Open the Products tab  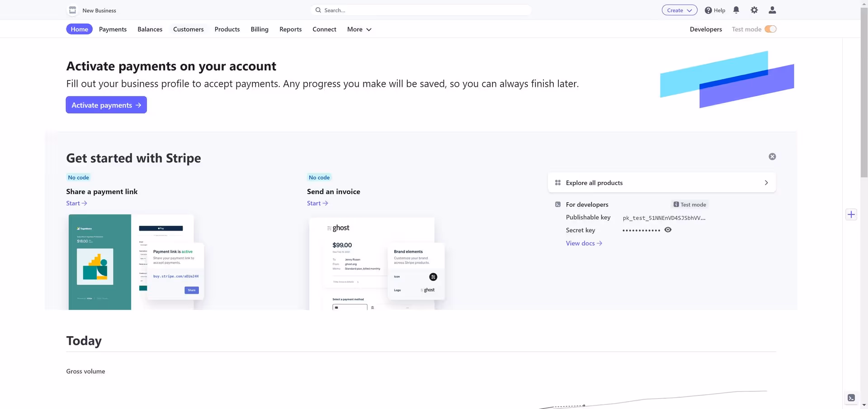[x=227, y=29]
